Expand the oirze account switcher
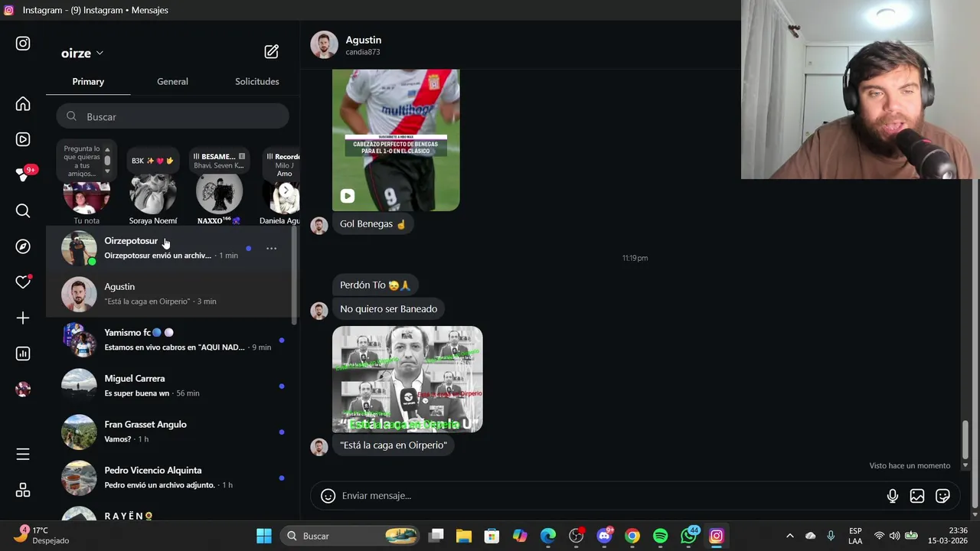Viewport: 980px width, 551px height. tap(82, 53)
